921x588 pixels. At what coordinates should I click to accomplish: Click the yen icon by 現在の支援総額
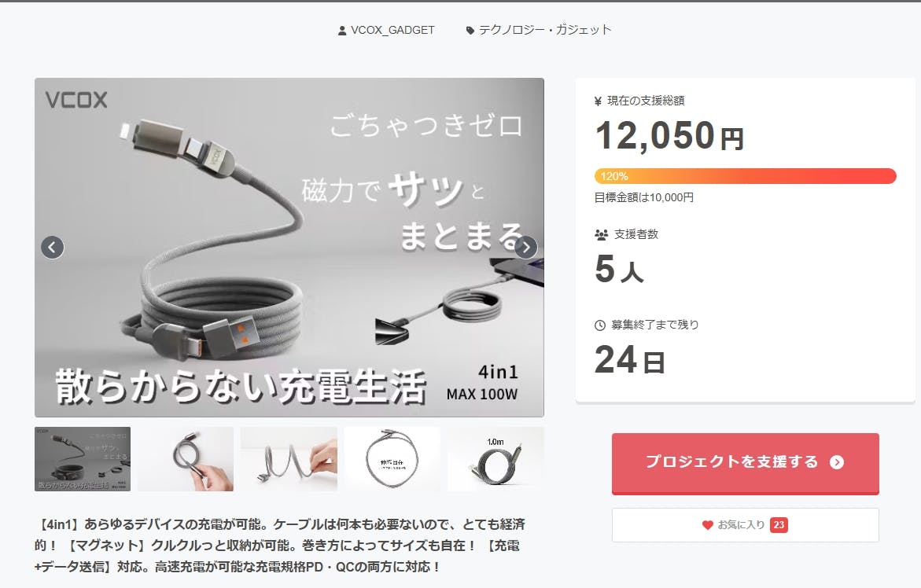coord(598,101)
